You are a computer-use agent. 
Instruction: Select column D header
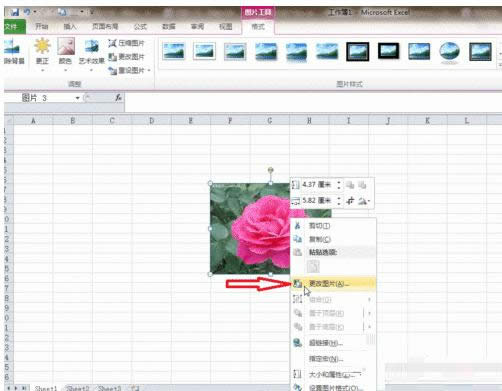click(x=152, y=120)
